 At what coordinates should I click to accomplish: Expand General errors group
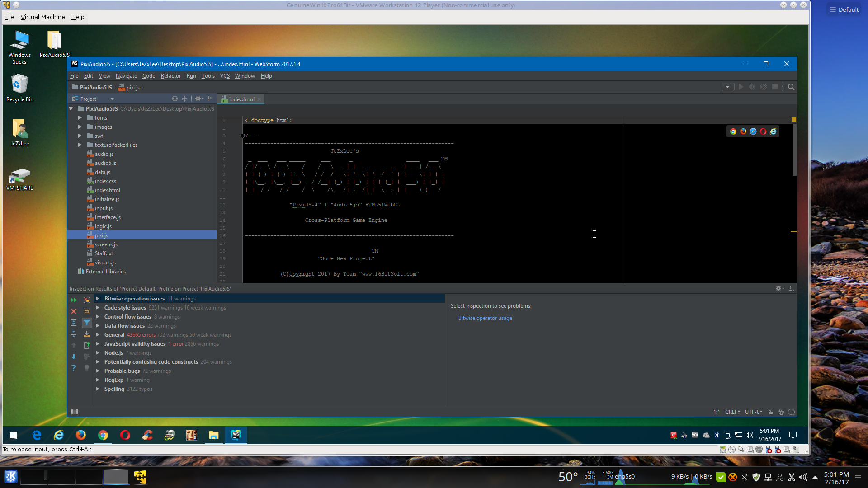tap(97, 335)
